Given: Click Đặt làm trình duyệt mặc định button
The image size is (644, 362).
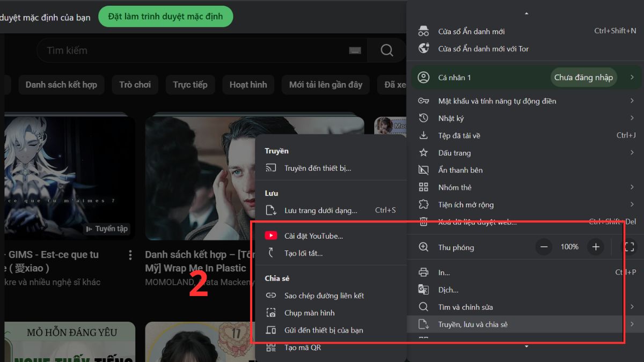Looking at the screenshot, I should [165, 17].
